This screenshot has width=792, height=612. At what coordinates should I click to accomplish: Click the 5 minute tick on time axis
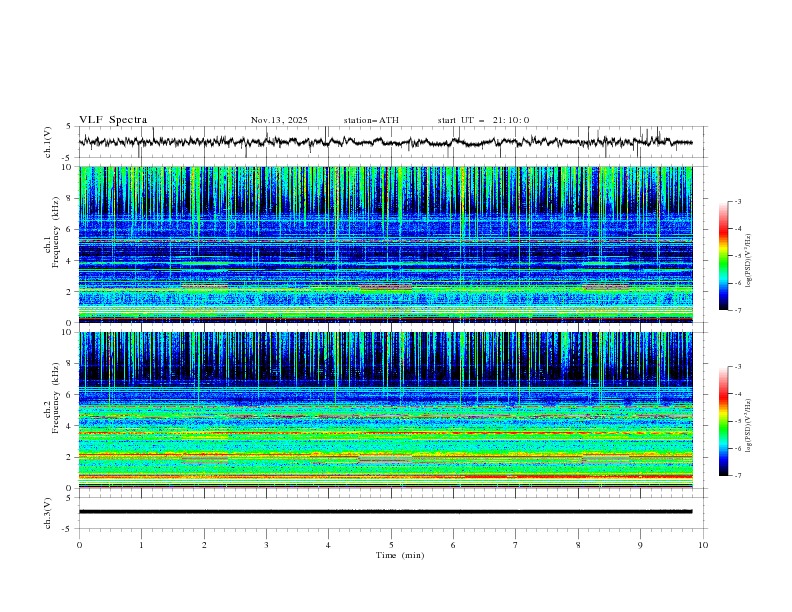[391, 545]
